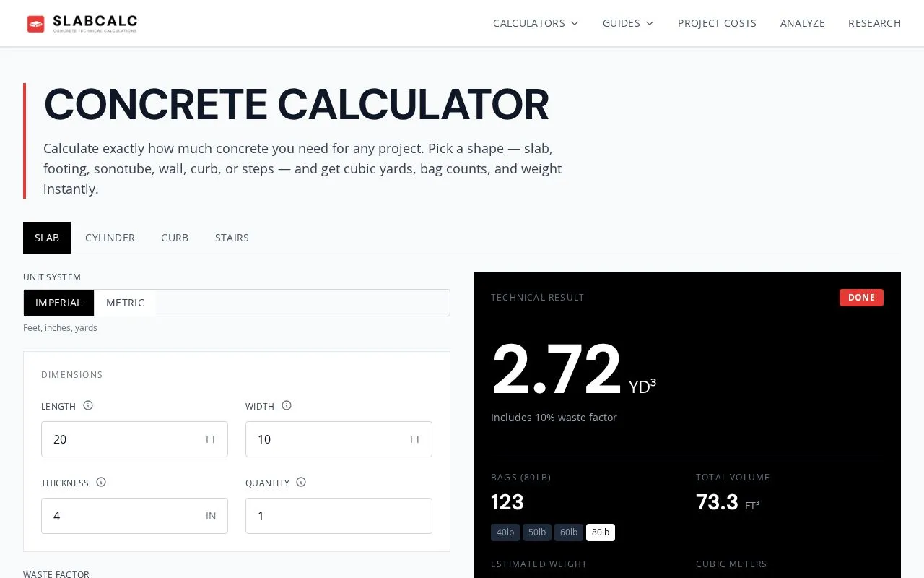Click the Thickness input field
Image resolution: width=924 pixels, height=578 pixels.
pyautogui.click(x=134, y=516)
